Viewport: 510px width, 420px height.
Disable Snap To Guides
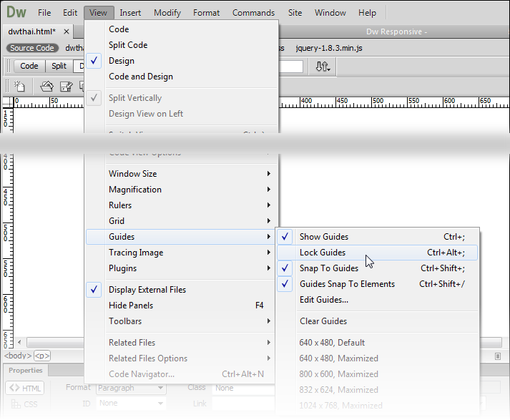(x=328, y=268)
